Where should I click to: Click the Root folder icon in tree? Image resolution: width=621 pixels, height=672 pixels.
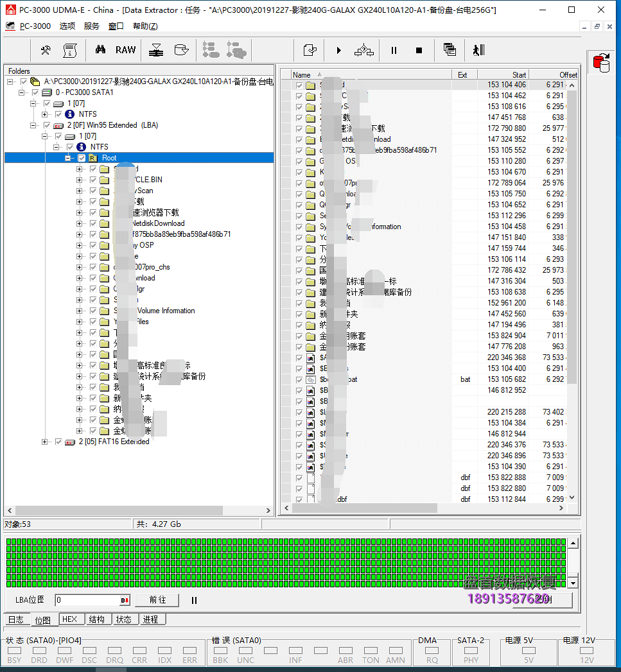[92, 158]
